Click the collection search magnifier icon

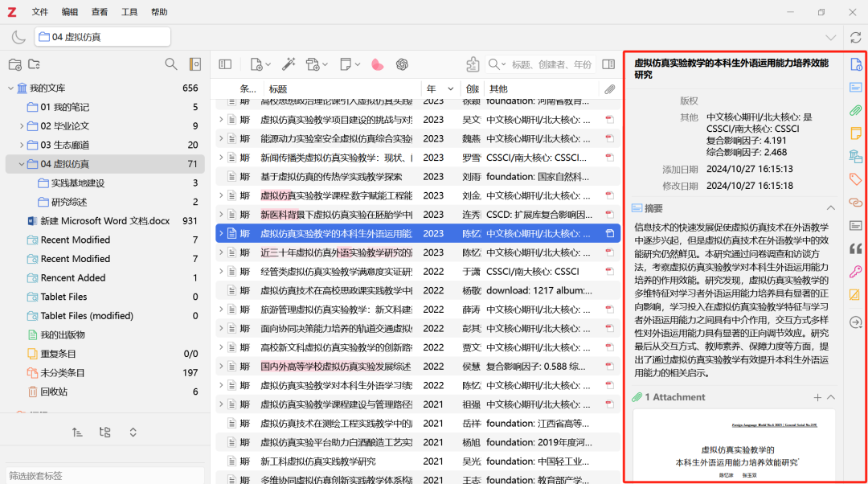(x=170, y=64)
